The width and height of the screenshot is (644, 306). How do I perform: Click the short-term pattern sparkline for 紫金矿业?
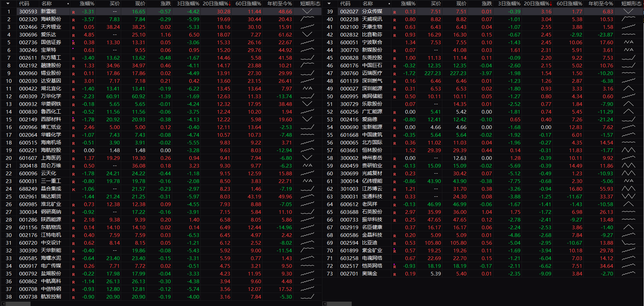coord(628,250)
